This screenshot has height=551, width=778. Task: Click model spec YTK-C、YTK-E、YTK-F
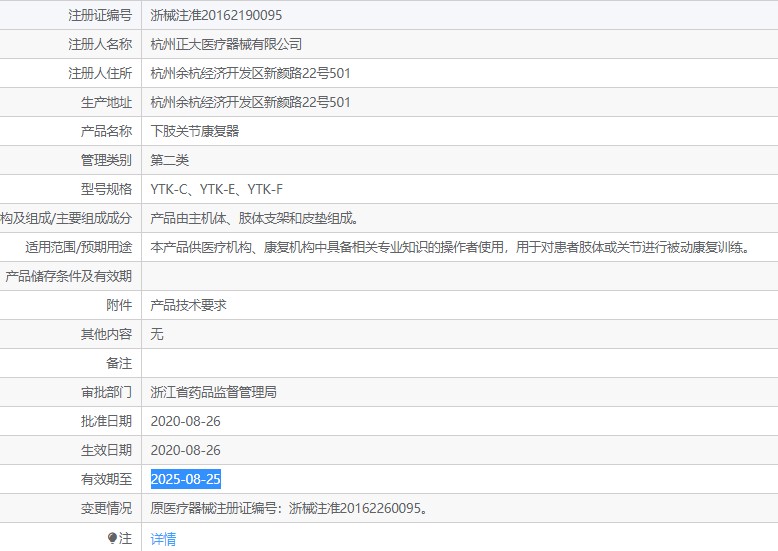216,189
